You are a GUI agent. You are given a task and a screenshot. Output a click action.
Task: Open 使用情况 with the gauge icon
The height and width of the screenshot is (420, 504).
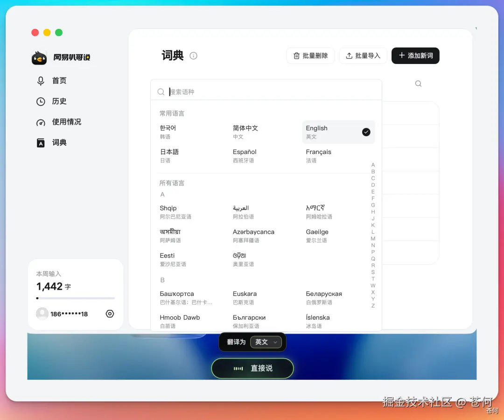coord(59,122)
